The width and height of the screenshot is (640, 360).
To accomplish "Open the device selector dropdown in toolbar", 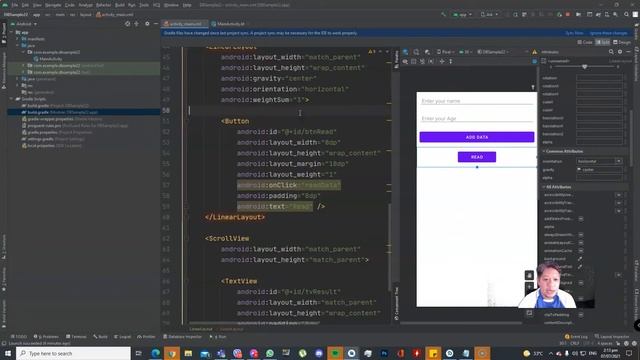I will tap(489, 15).
